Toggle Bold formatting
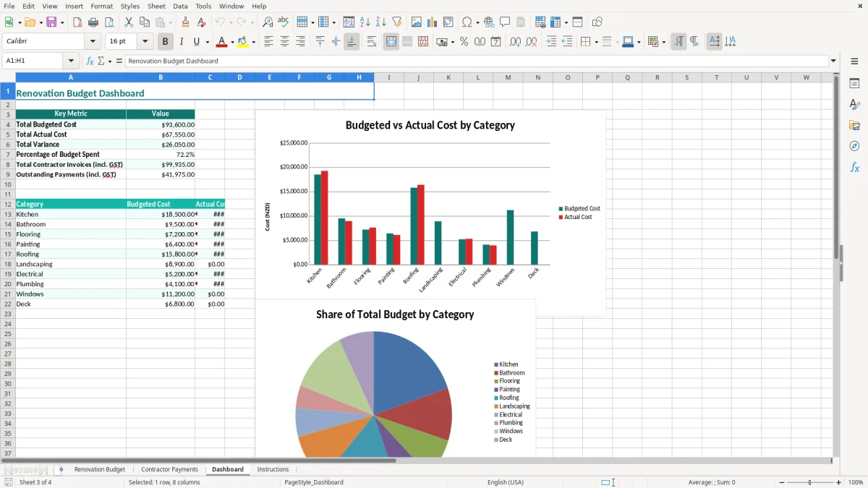Viewport: 868px width, 488px height. click(166, 42)
